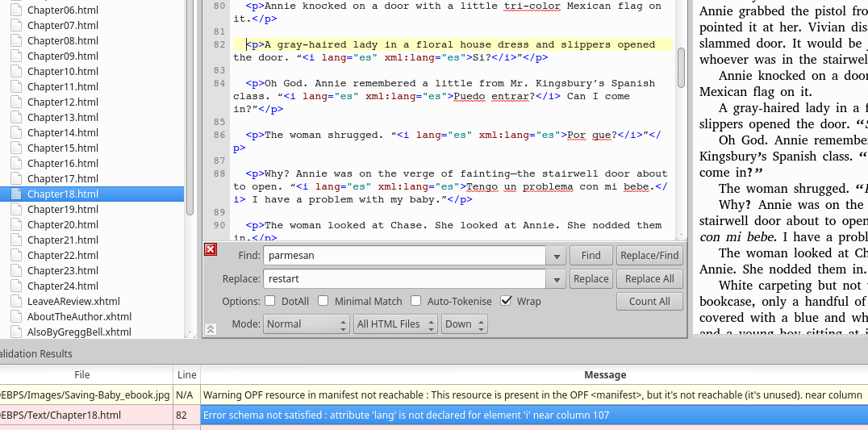868x430 pixels.
Task: Close the Find and Replace panel
Action: (x=211, y=249)
